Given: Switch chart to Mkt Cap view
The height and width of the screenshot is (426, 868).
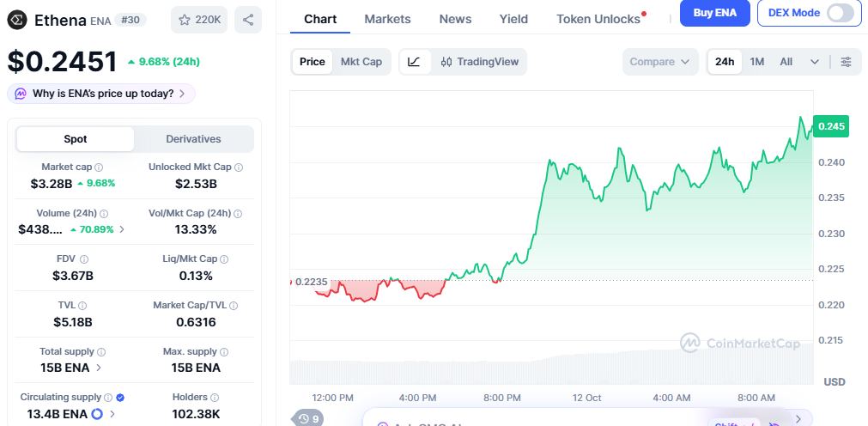Looking at the screenshot, I should [361, 62].
